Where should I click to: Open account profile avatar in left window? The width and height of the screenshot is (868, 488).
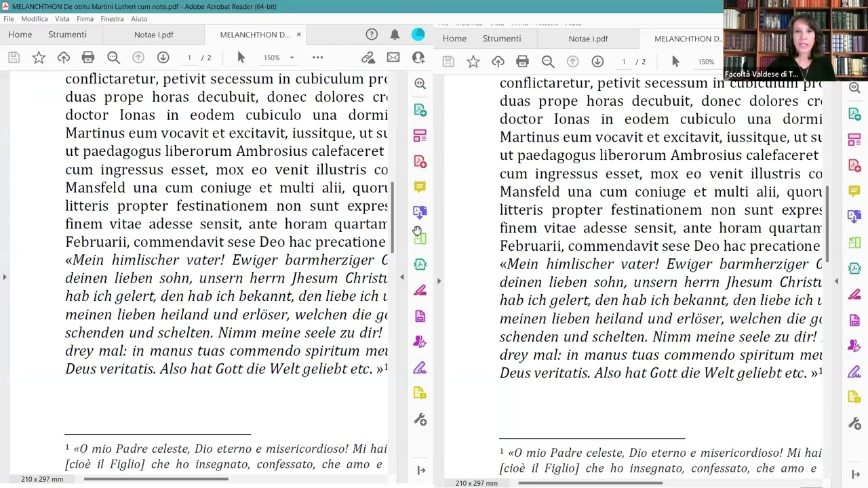point(418,34)
